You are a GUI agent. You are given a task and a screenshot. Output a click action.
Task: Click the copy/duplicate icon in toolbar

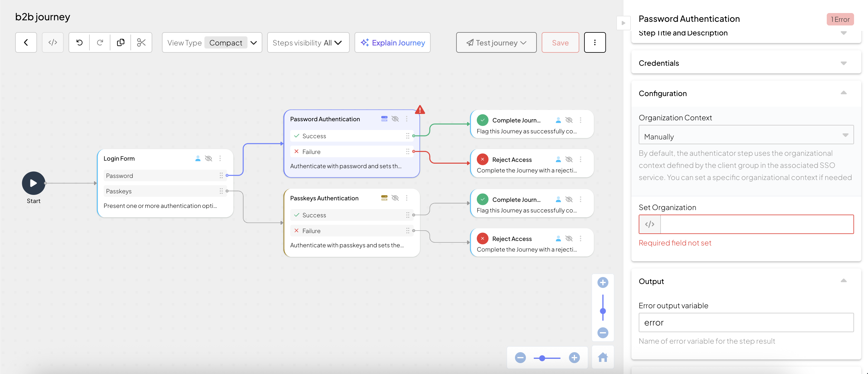pyautogui.click(x=120, y=42)
